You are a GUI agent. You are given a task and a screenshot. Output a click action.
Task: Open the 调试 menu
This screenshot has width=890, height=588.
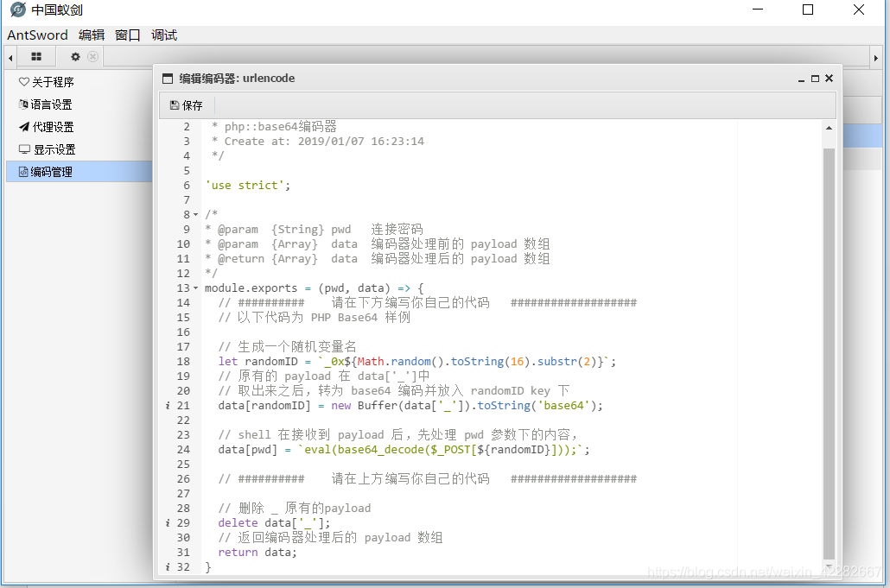coord(164,35)
